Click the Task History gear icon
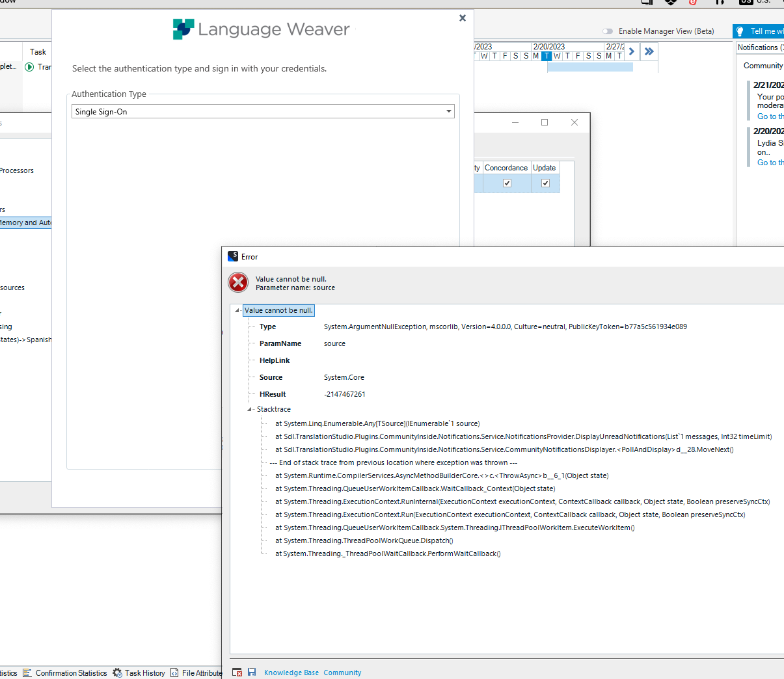 coord(117,672)
